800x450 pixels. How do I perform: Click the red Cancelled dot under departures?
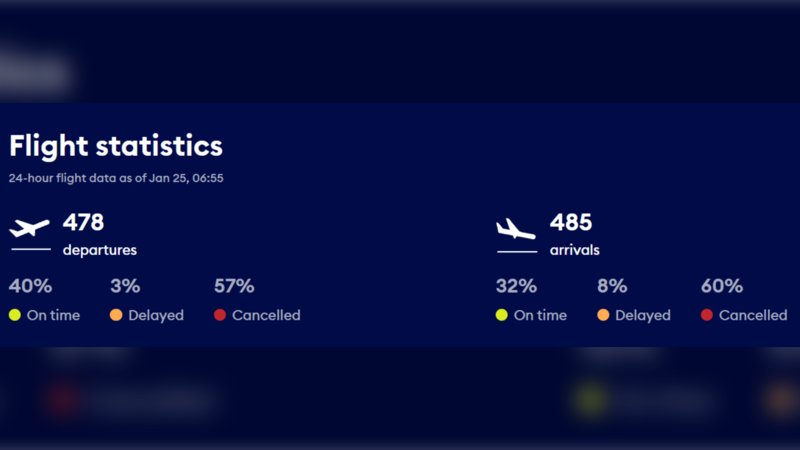(x=220, y=315)
